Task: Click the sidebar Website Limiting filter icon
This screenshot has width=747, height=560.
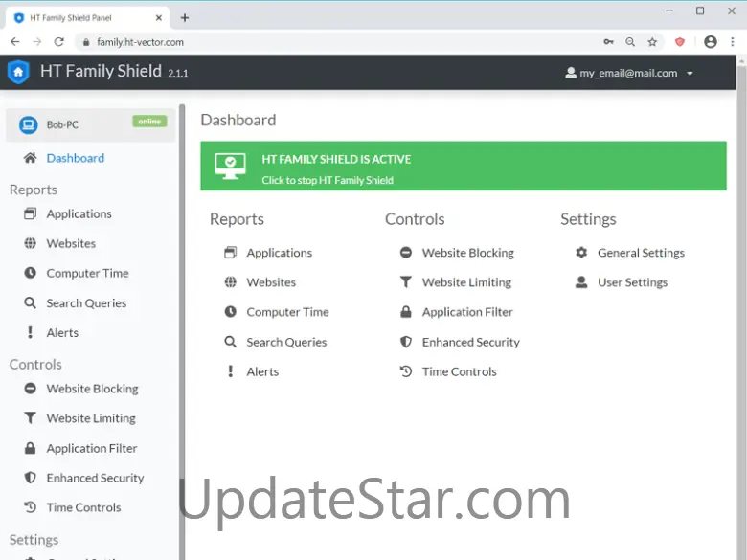Action: click(x=30, y=418)
